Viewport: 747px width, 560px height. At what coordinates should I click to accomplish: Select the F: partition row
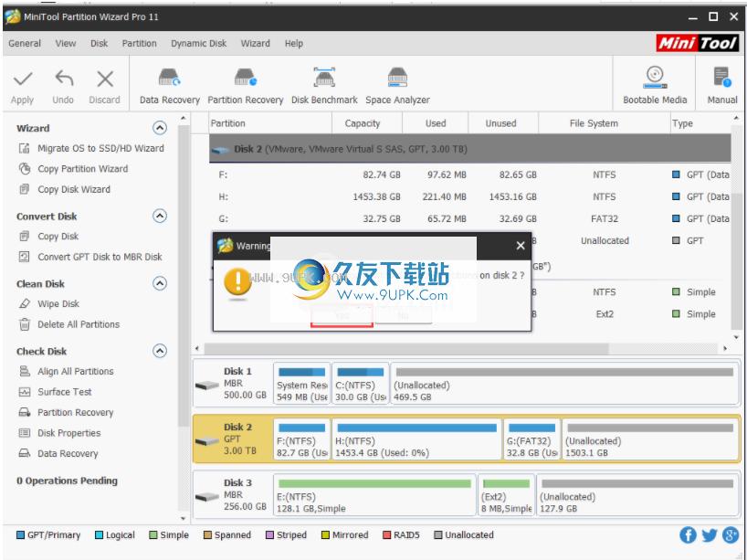(x=469, y=174)
